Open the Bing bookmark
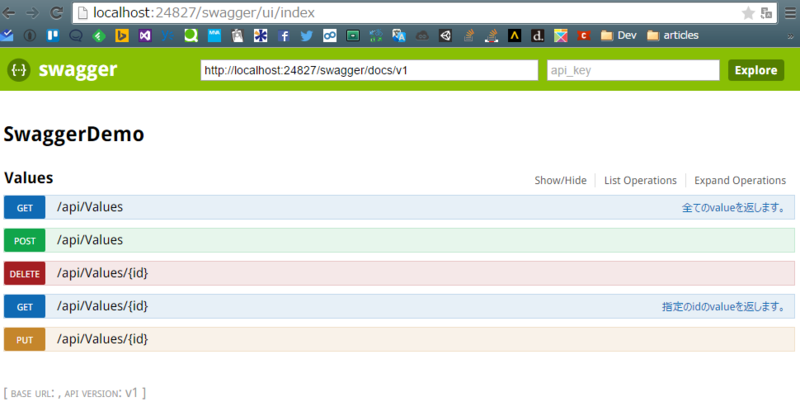Image resolution: width=800 pixels, height=416 pixels. coord(122,35)
